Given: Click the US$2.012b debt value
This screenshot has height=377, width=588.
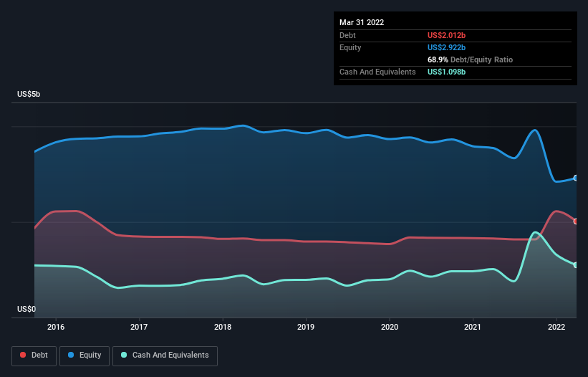Looking at the screenshot, I should point(446,35).
